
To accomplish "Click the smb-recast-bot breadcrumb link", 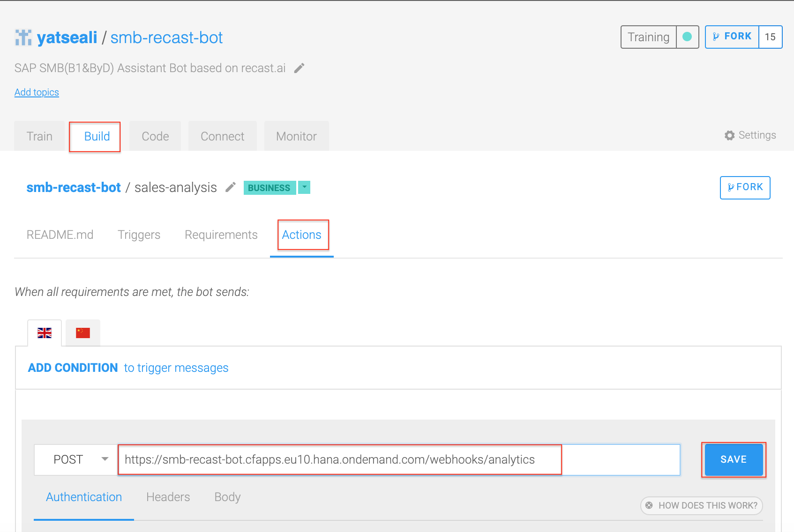I will (74, 187).
